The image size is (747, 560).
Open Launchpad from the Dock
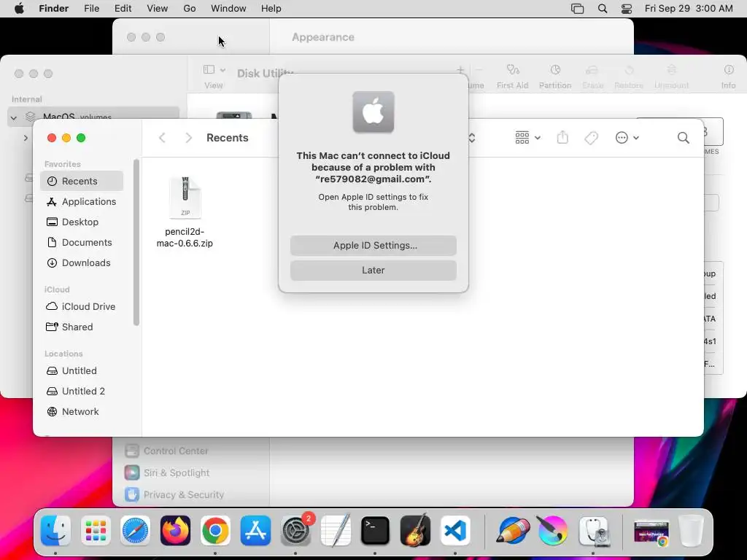tap(96, 531)
